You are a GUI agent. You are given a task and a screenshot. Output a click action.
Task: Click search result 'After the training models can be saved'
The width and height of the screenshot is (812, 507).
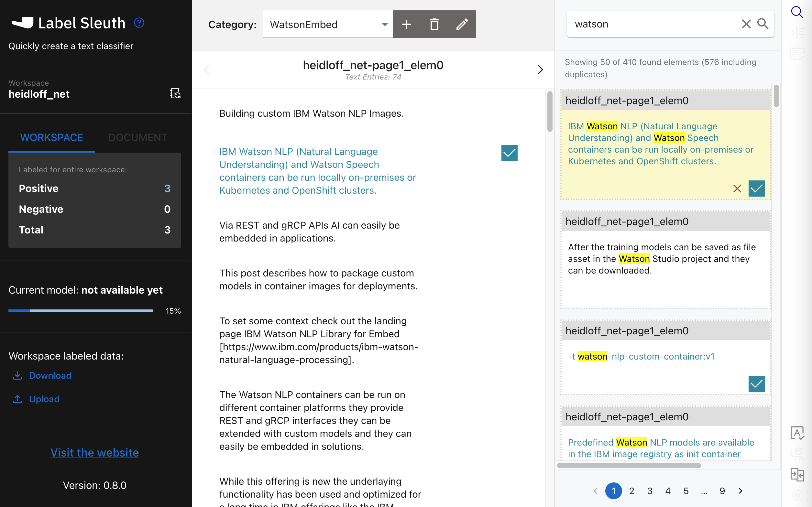click(662, 259)
